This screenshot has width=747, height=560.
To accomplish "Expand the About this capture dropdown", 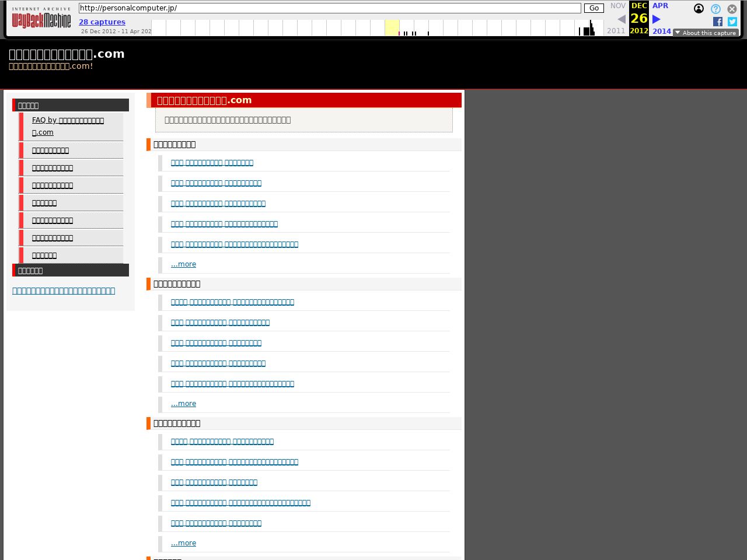I will pos(706,33).
